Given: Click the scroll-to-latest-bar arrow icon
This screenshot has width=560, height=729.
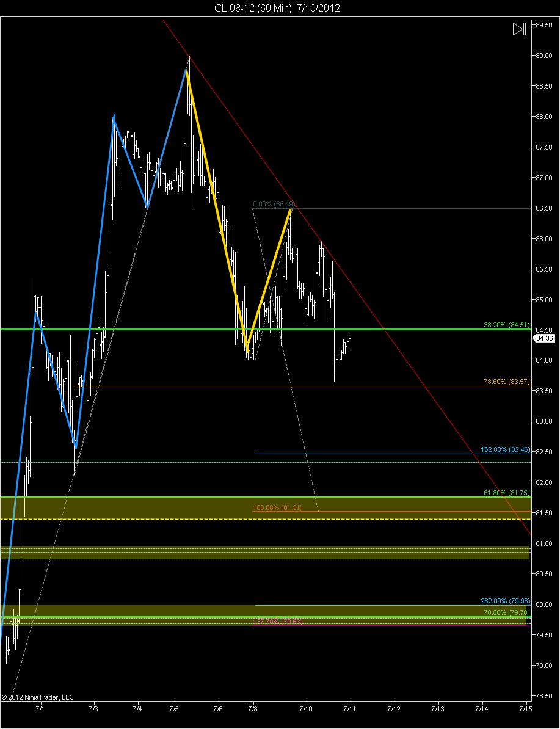Looking at the screenshot, I should 519,29.
